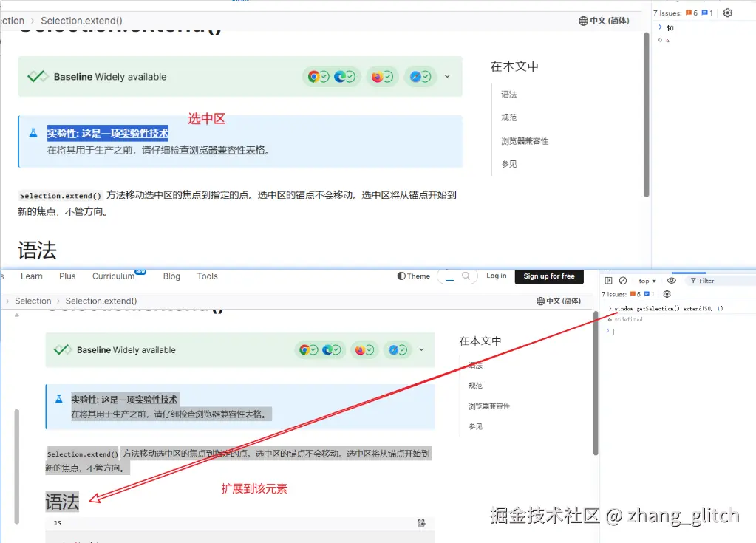Click the experimental flask icon in lower page
This screenshot has width=756, height=543.
pos(59,399)
